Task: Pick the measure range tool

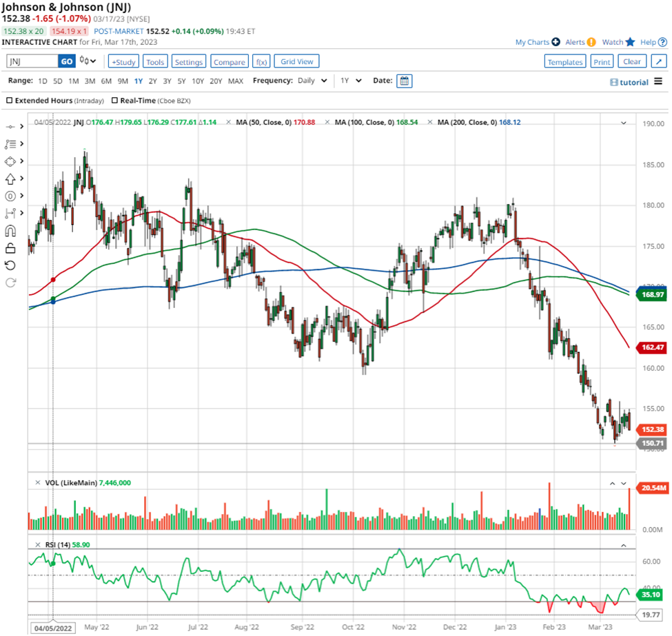Action: [x=10, y=213]
